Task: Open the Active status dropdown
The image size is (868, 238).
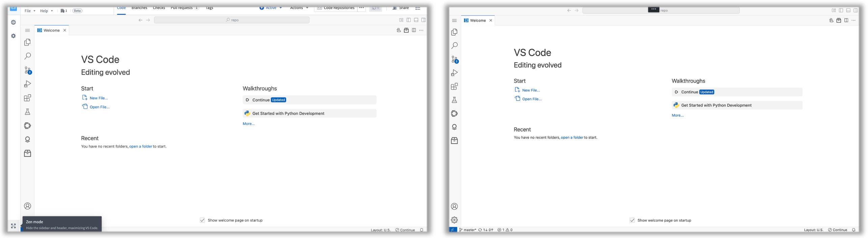Action: [271, 8]
